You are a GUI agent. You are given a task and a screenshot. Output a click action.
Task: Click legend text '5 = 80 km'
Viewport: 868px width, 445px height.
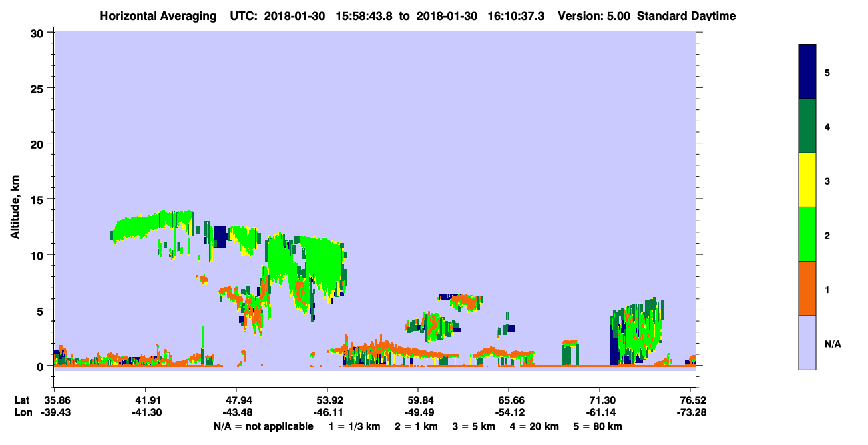[598, 426]
